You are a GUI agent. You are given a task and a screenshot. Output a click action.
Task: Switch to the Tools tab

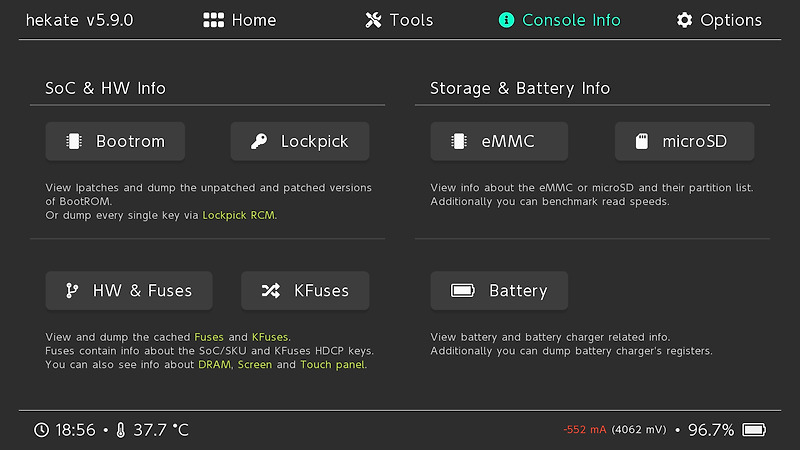pyautogui.click(x=399, y=20)
